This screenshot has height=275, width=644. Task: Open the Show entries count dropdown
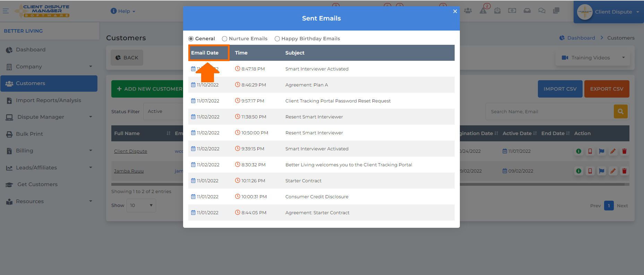tap(141, 206)
